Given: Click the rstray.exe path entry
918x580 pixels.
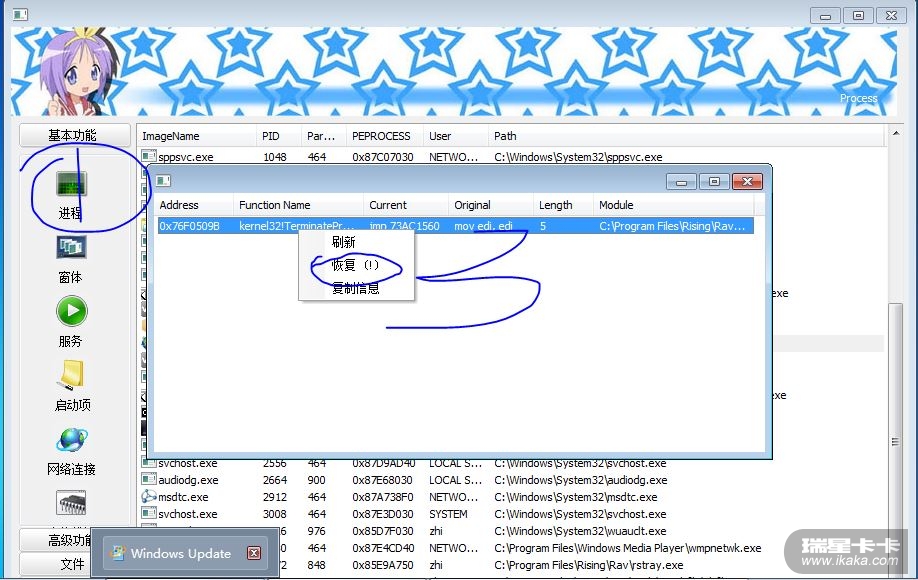Looking at the screenshot, I should coord(588,565).
